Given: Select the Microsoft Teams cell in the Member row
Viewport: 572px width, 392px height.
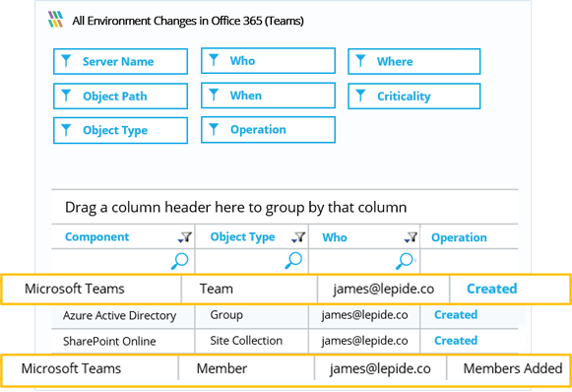Looking at the screenshot, I should coord(71,368).
